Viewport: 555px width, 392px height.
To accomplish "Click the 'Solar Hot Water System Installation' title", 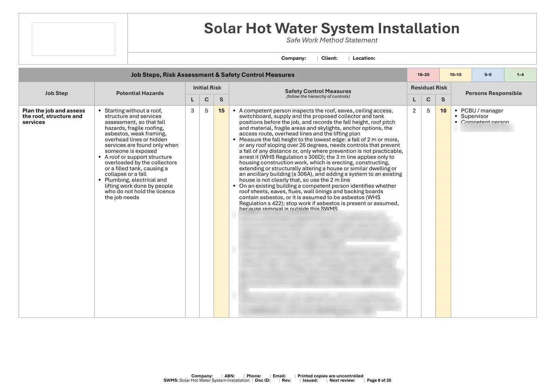I will 332,28.
